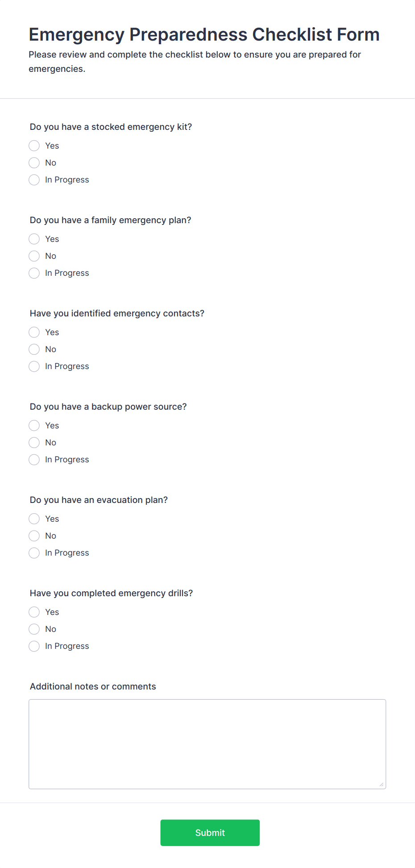Select Yes for evacuation plan question
Screen dimensions: 415x868
(x=34, y=519)
